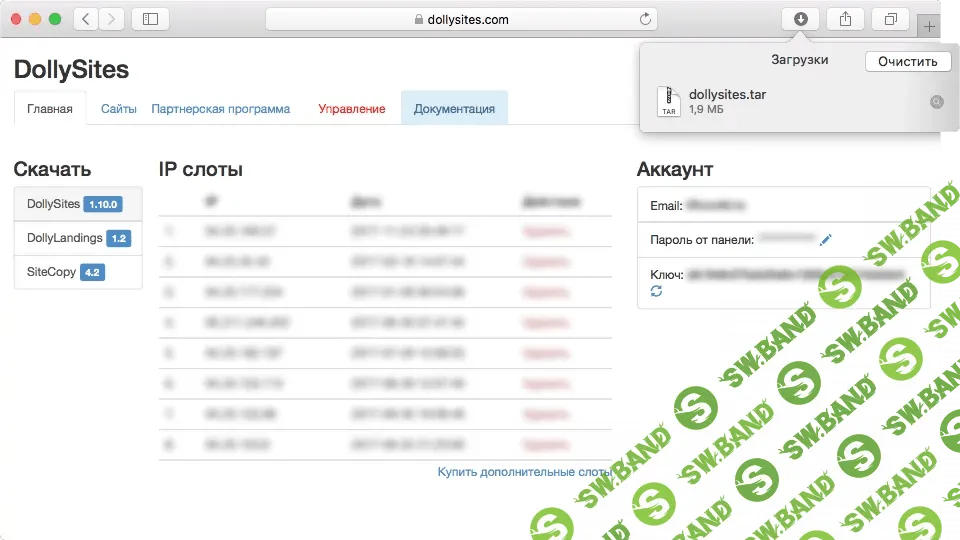
Task: Click the Ключ label
Action: tap(667, 274)
